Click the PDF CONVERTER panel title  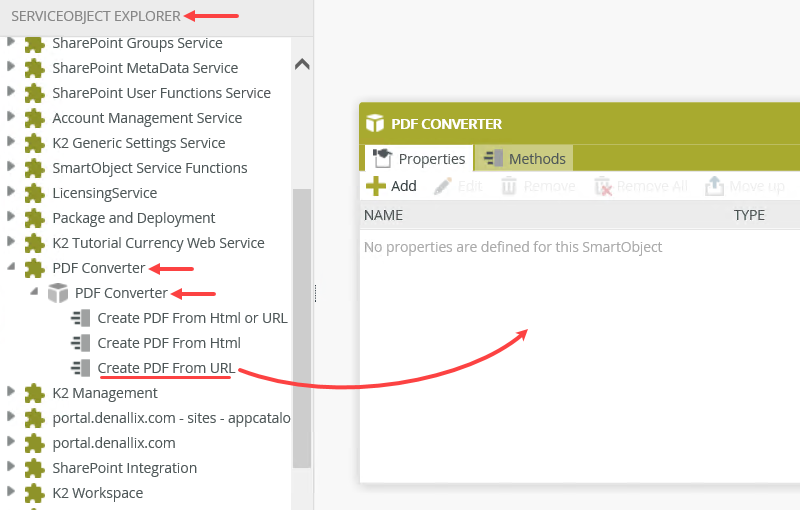(446, 124)
